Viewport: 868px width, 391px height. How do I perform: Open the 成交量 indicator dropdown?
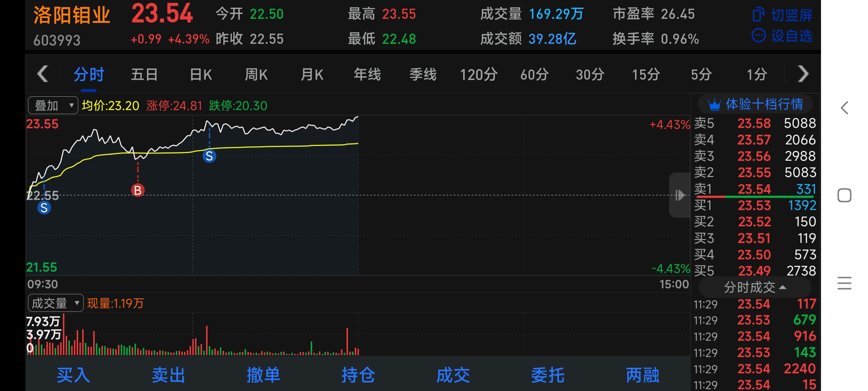[x=55, y=303]
